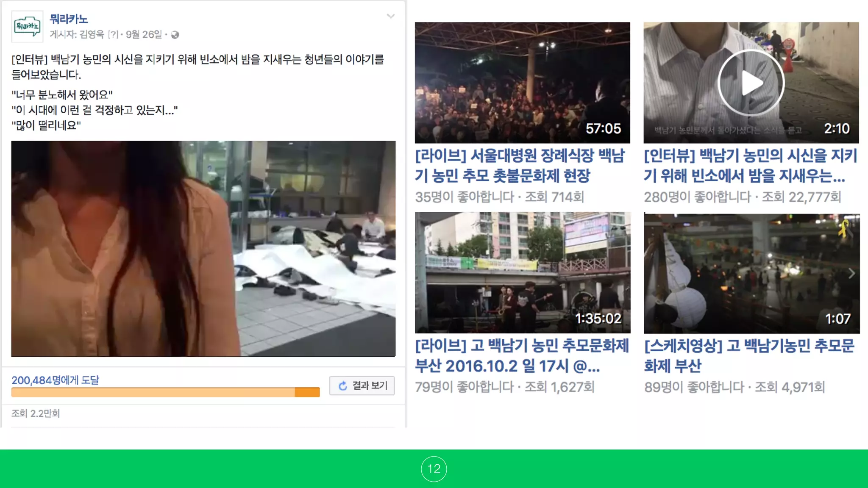Screen dimensions: 868x488
Task: Click 79명이 좋아합니다 · 조회 1,627회 text
Action: (505, 387)
